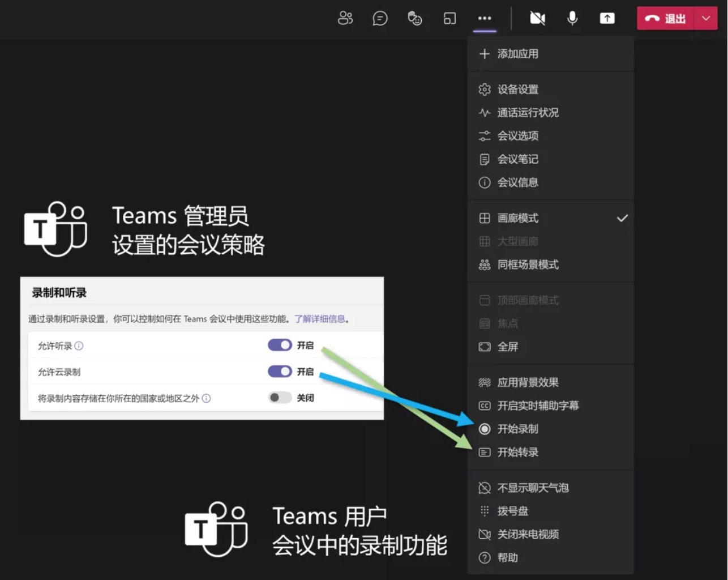Open the participants panel icon
The height and width of the screenshot is (580, 728).
(345, 18)
